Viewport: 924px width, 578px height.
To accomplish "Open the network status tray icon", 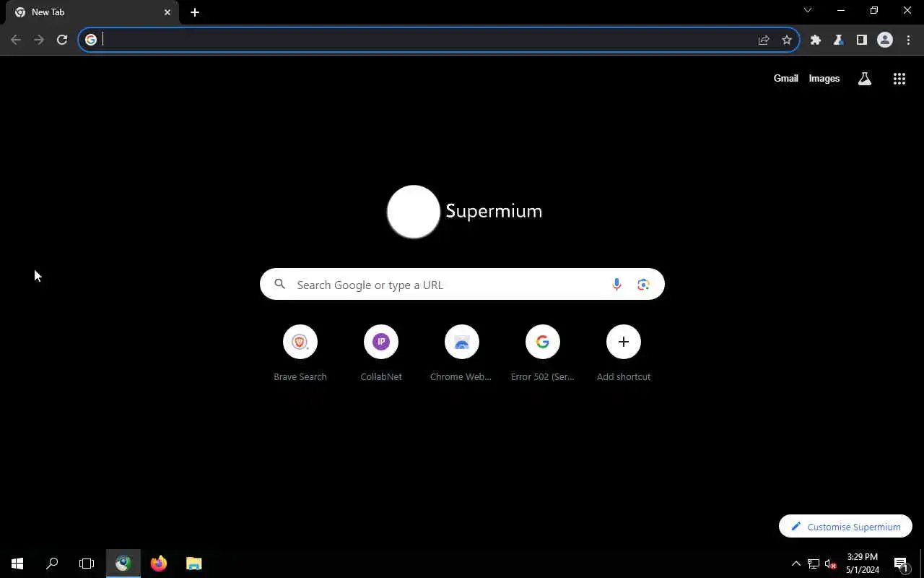I will 814,564.
